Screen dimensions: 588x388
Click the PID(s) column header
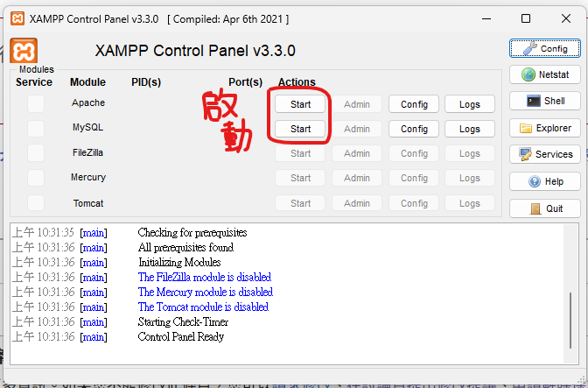tap(146, 82)
